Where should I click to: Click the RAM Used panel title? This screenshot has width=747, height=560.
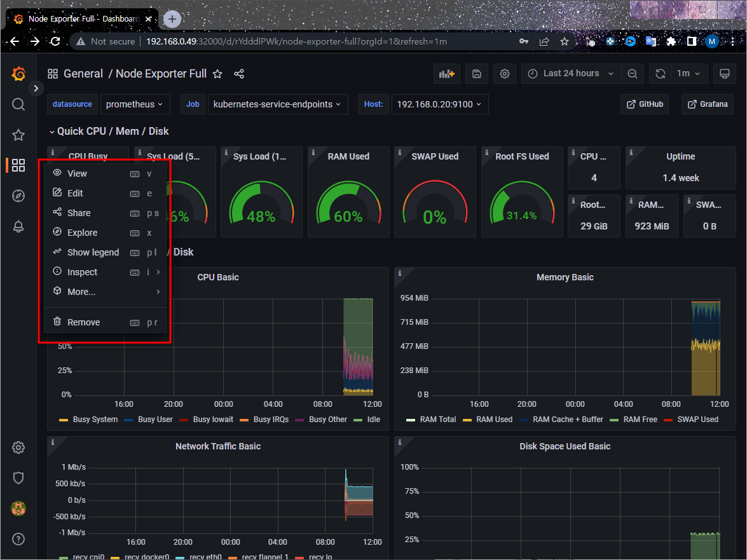coord(348,156)
